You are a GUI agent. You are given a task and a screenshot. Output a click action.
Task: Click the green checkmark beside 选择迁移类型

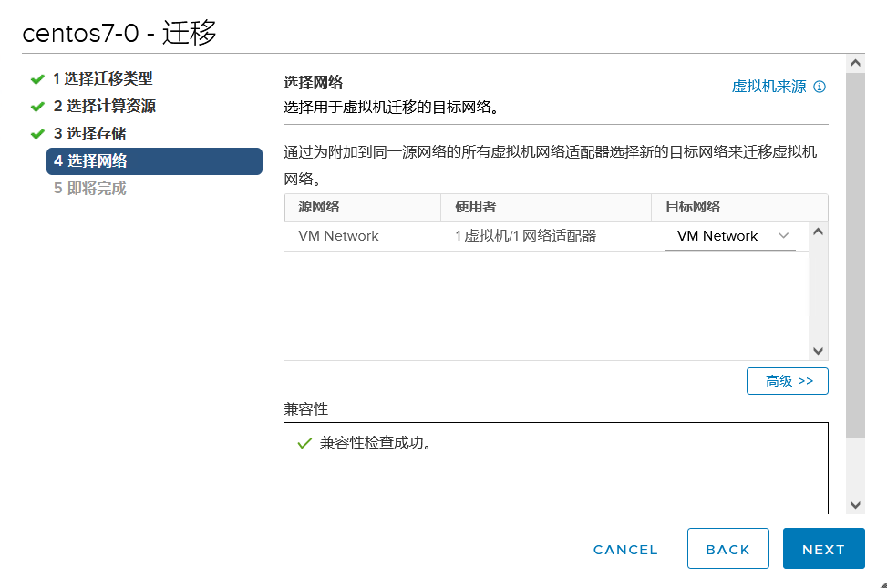[37, 79]
